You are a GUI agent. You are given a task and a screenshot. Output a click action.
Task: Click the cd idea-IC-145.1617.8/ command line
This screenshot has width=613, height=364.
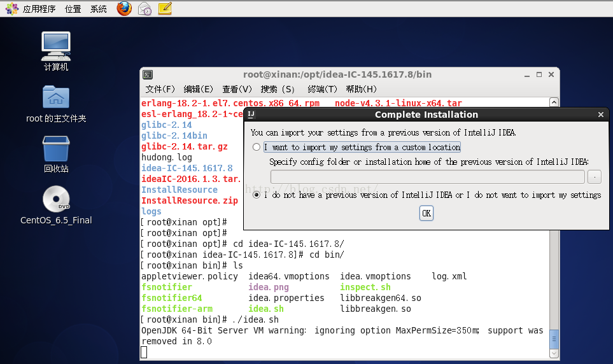pyautogui.click(x=243, y=244)
